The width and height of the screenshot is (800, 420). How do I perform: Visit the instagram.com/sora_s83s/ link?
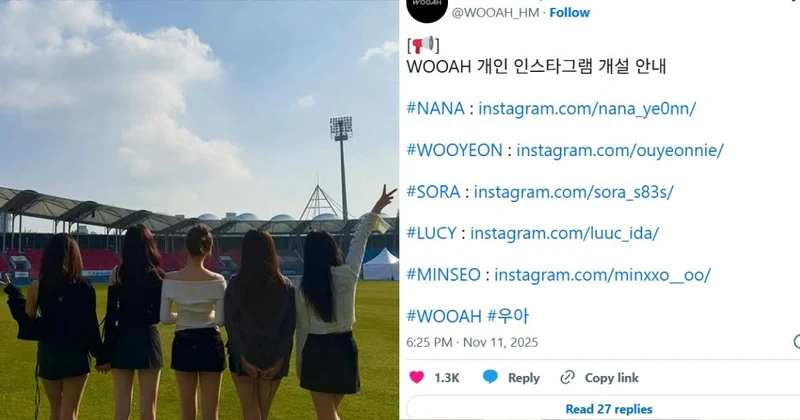coord(573,192)
